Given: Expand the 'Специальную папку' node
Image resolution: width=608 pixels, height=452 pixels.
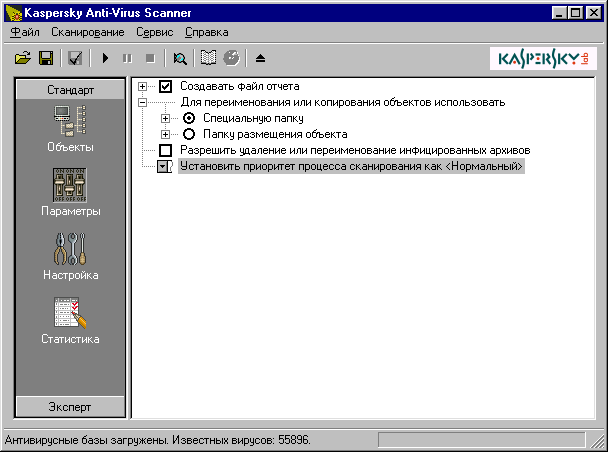Looking at the screenshot, I should point(166,118).
